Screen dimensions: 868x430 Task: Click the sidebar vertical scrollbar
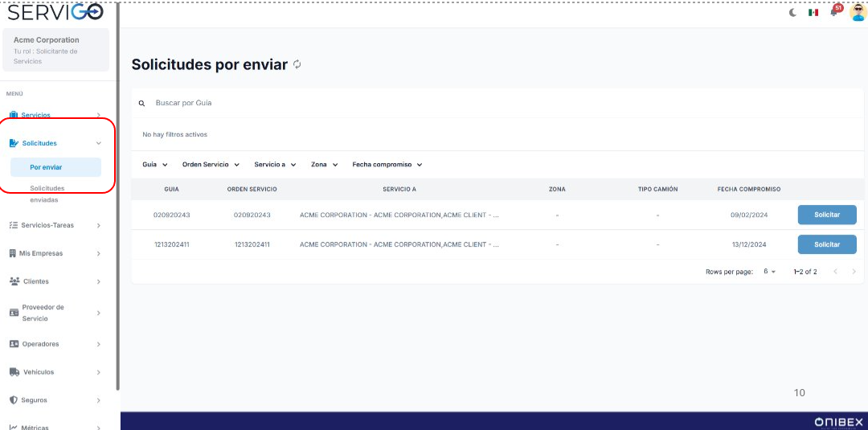click(x=118, y=196)
